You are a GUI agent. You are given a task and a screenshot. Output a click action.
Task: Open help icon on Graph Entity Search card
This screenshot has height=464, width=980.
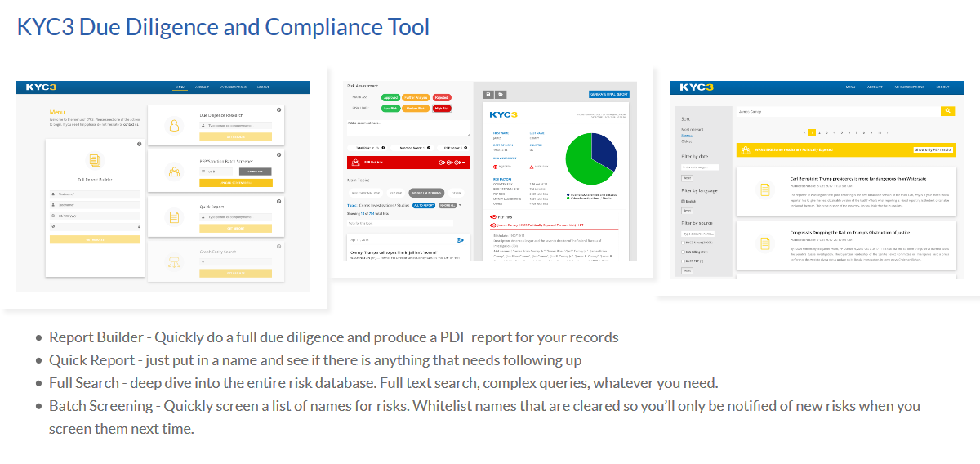tap(278, 246)
